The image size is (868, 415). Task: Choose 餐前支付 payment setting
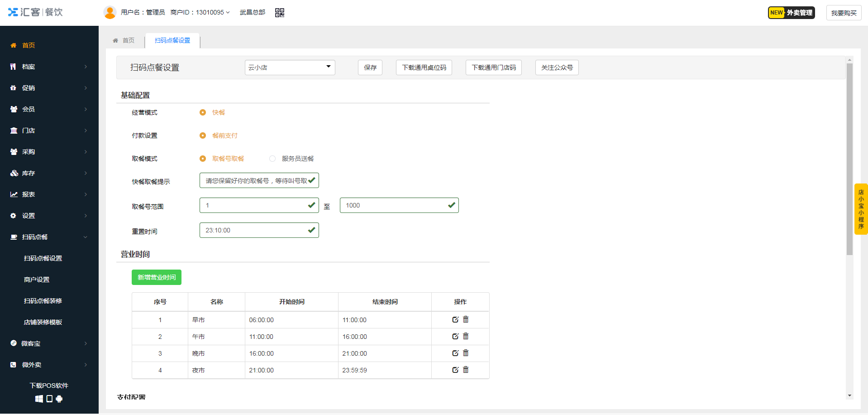click(202, 135)
